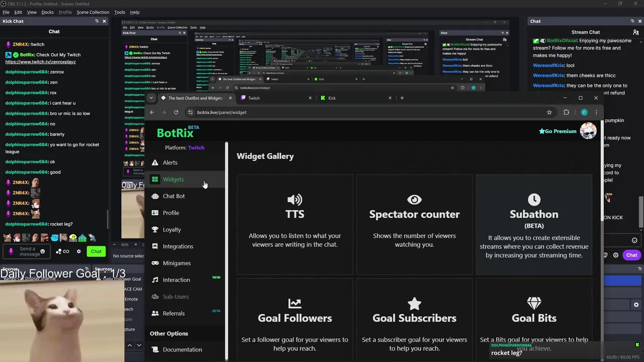Close the Twitch browser tab
644x362 pixels.
click(310, 98)
